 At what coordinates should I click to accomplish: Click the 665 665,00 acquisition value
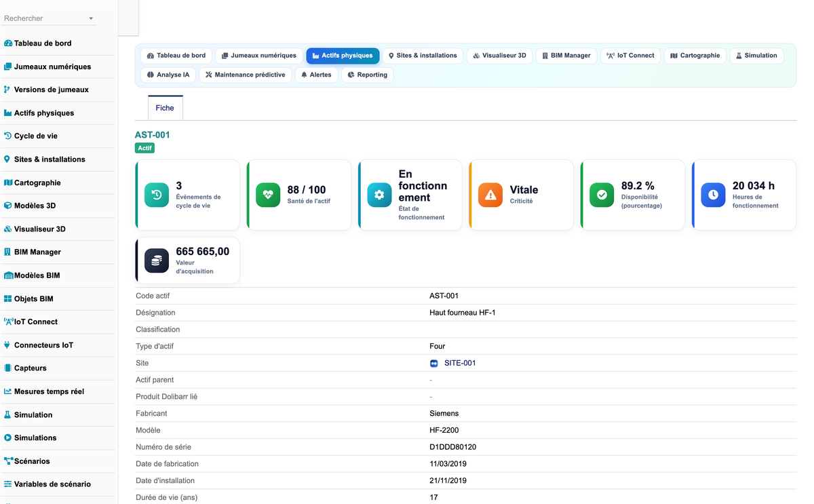click(203, 252)
